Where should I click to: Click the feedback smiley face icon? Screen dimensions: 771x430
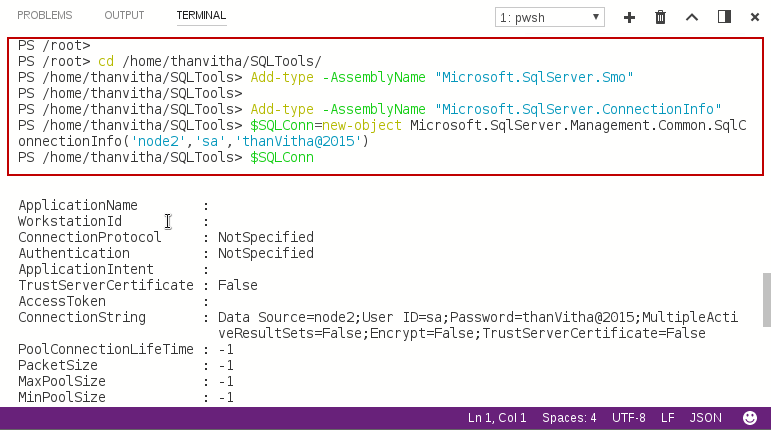pyautogui.click(x=750, y=418)
